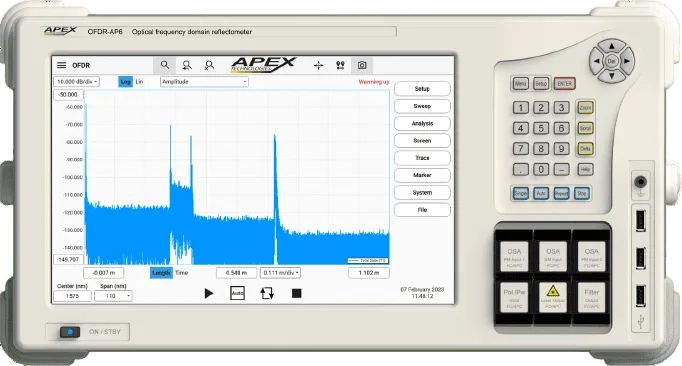This screenshot has height=366, width=682.
Task: Click the Center (nm) 1575 field
Action: coord(72,296)
